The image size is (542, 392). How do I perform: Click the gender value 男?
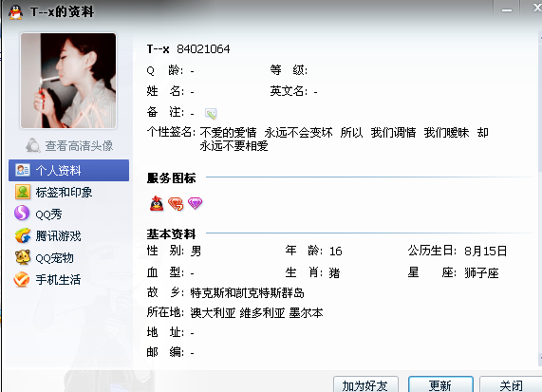click(x=196, y=251)
